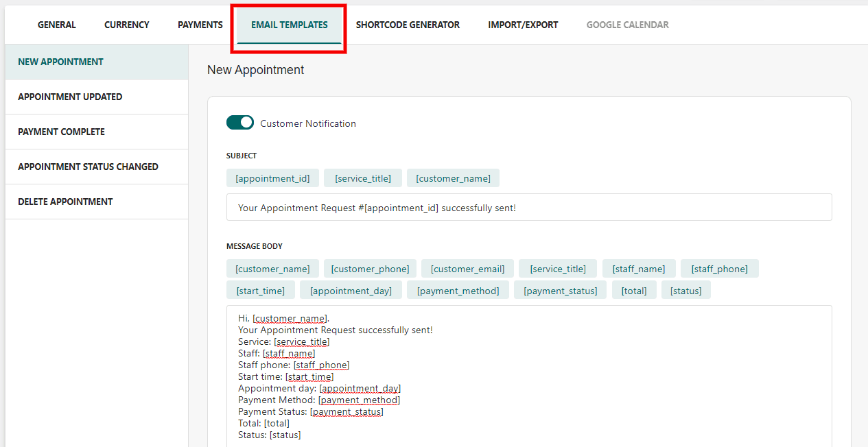Click the Google Calendar tab
This screenshot has width=868, height=447.
click(628, 25)
